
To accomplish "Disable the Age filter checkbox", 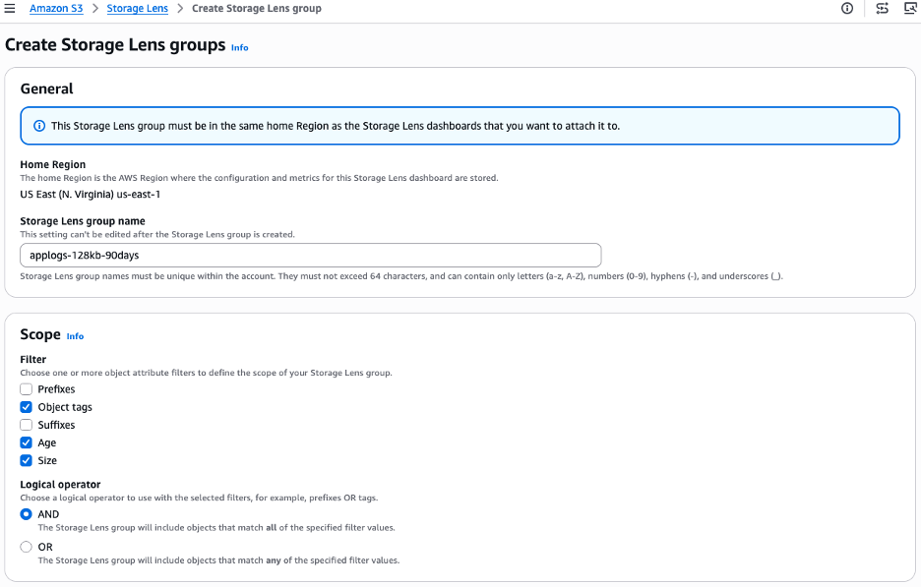I will [x=26, y=442].
